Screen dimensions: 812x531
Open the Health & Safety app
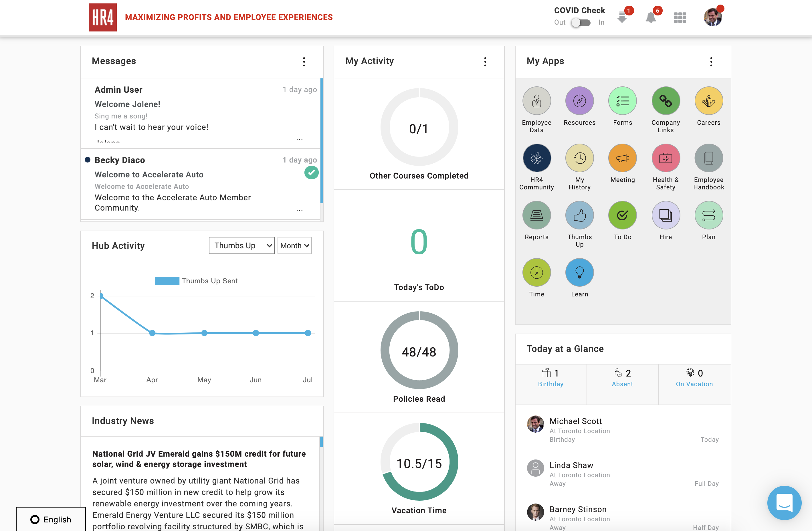[x=665, y=158]
